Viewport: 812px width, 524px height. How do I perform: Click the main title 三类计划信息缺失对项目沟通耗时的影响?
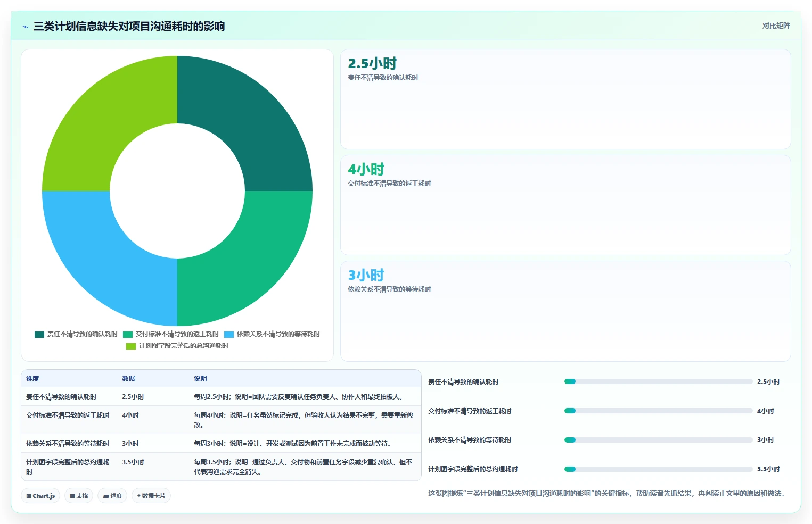129,27
